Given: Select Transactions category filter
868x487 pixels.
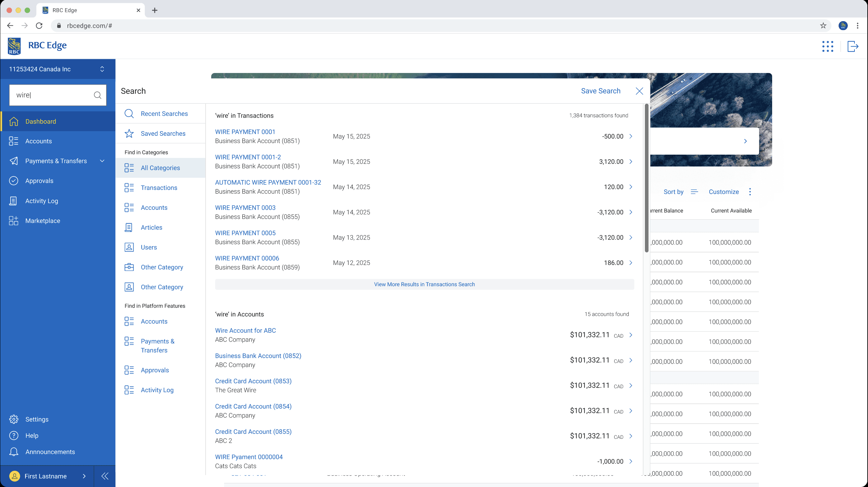Looking at the screenshot, I should pyautogui.click(x=159, y=188).
